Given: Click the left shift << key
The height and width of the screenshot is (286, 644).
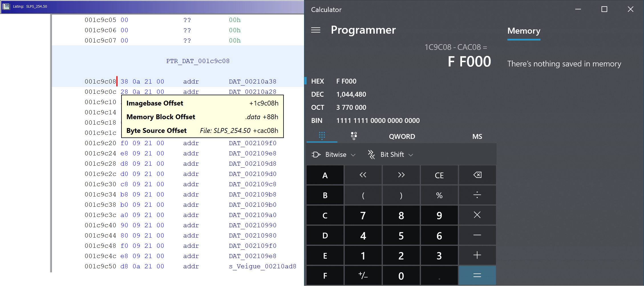Looking at the screenshot, I should [363, 175].
